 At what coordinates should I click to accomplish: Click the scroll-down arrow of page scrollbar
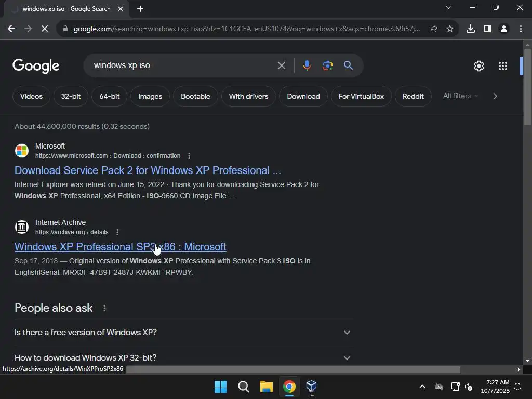pos(527,361)
